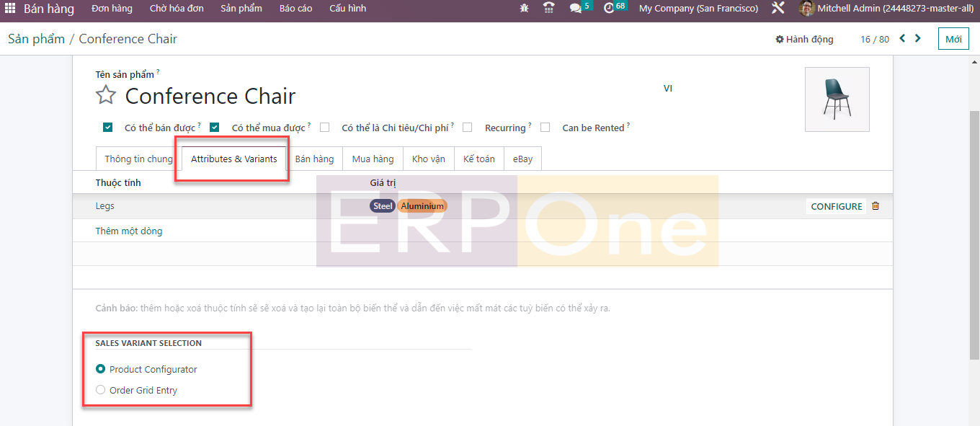Delete the Legs attribute row
Image resolution: width=980 pixels, height=426 pixels.
tap(876, 206)
